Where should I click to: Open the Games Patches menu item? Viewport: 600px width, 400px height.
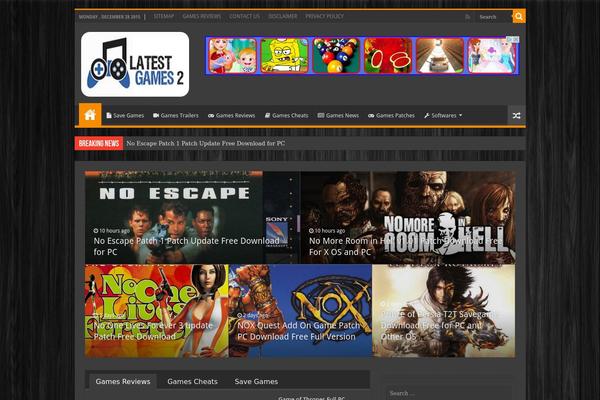391,115
